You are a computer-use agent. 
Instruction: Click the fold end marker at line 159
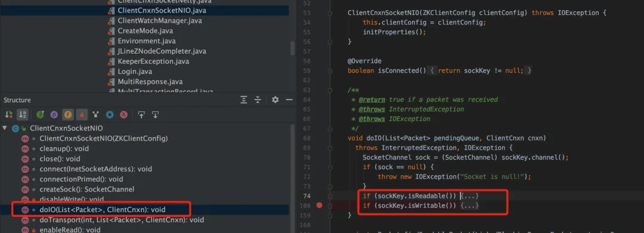click(329, 215)
